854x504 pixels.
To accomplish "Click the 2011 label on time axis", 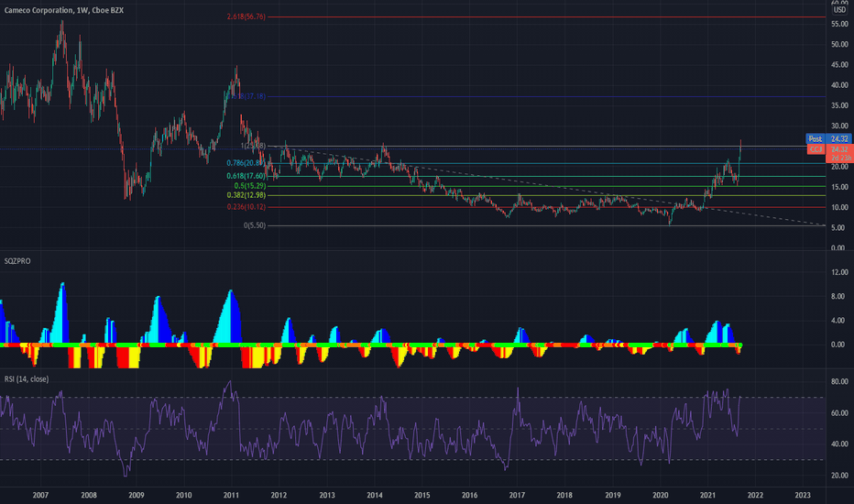I will (x=232, y=495).
